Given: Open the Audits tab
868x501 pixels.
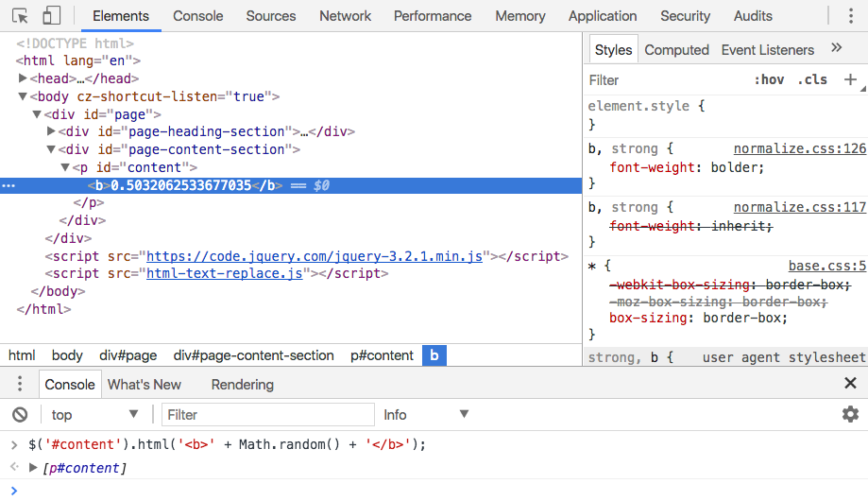Looking at the screenshot, I should 753,16.
